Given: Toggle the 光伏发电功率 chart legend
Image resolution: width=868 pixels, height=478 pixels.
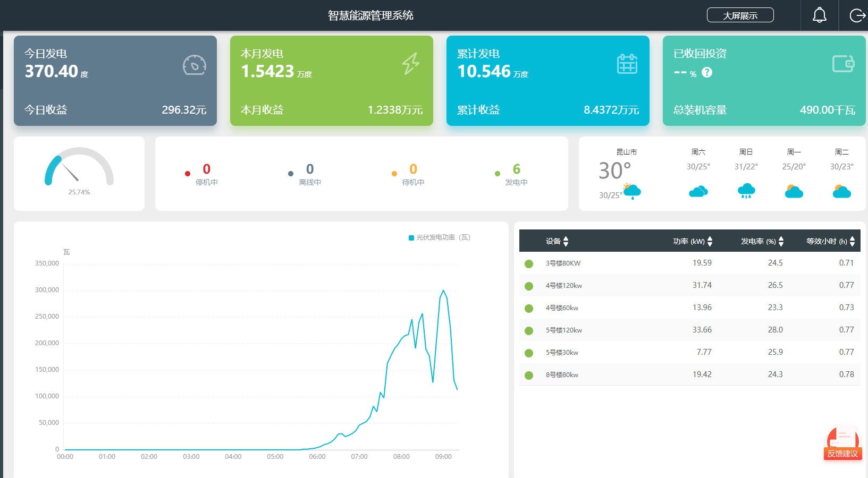Looking at the screenshot, I should coord(439,237).
